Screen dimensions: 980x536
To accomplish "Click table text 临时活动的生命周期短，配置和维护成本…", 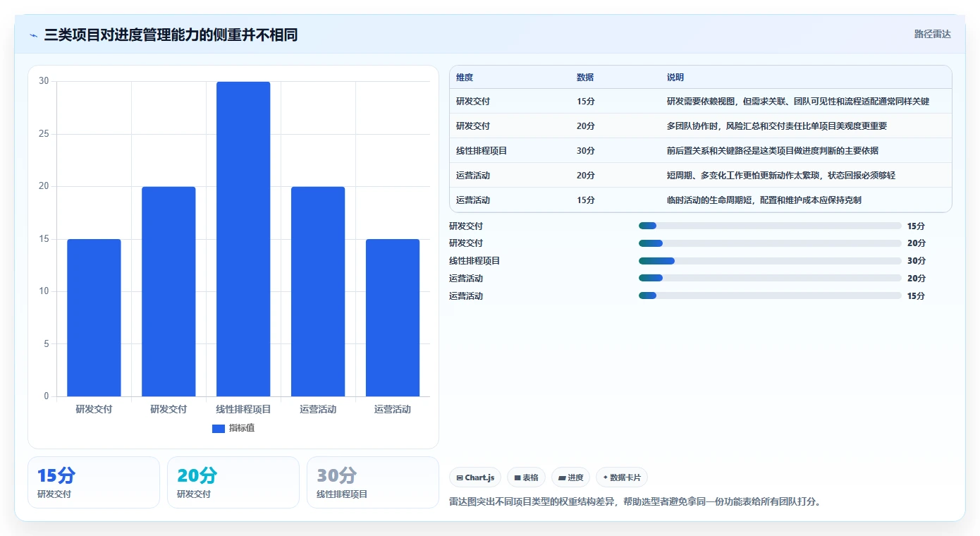I will [x=764, y=200].
